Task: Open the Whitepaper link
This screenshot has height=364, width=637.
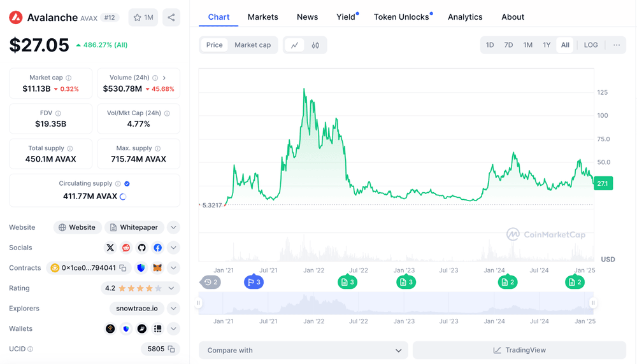Action: coord(134,227)
